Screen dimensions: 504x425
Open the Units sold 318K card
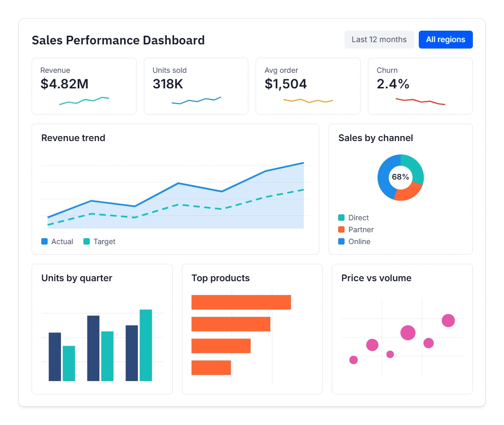196,86
